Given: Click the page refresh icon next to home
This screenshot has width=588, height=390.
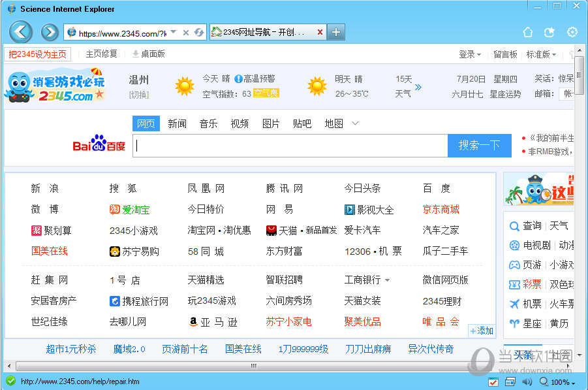Looking at the screenshot, I should click(550, 31).
